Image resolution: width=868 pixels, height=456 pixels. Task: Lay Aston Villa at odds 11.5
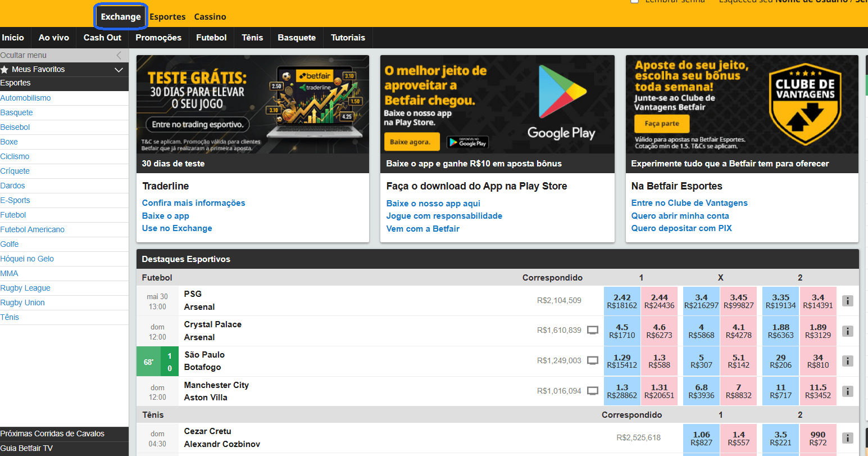pos(818,391)
